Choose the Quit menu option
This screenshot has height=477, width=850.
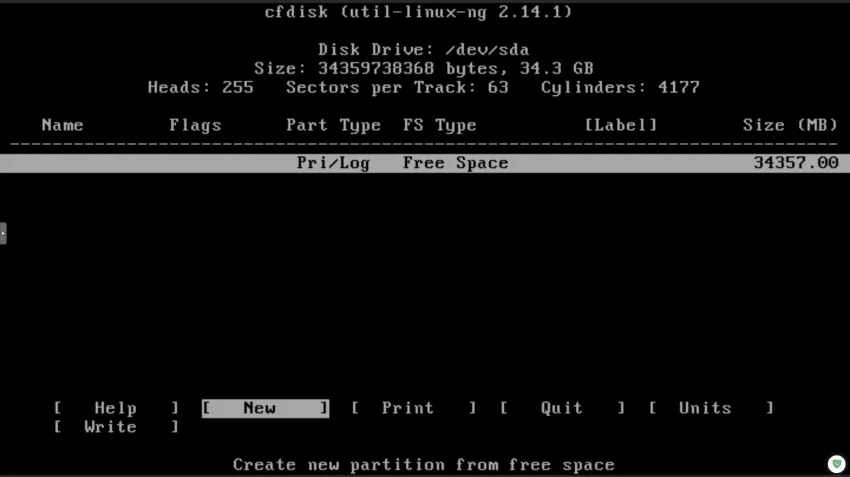(x=563, y=408)
